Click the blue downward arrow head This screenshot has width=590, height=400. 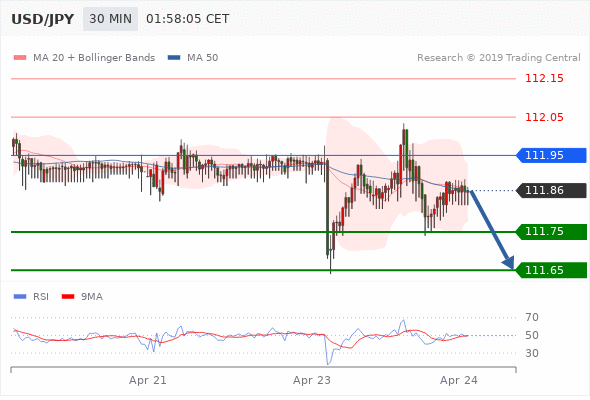508,263
